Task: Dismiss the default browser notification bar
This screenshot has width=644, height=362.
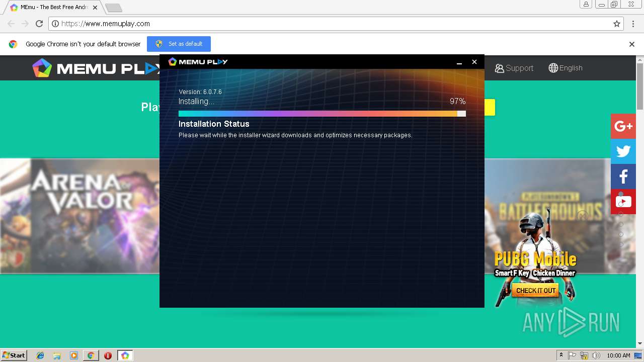Action: tap(632, 44)
